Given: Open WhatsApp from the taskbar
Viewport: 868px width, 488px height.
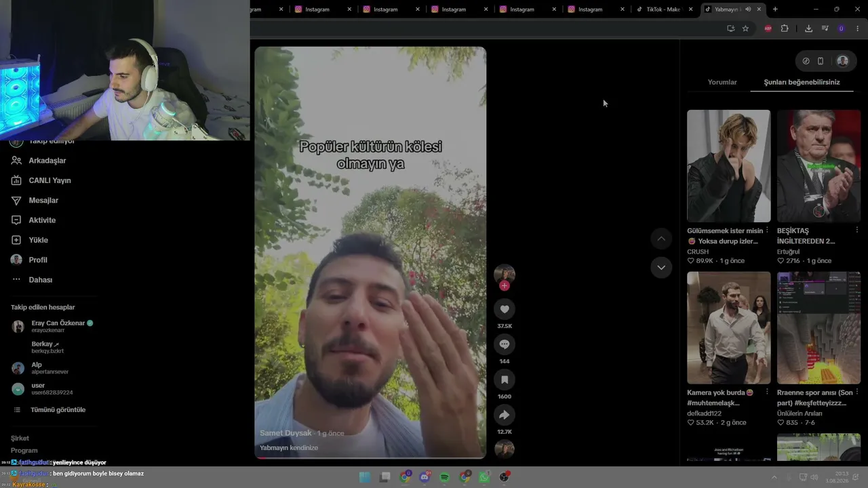Looking at the screenshot, I should pyautogui.click(x=484, y=477).
